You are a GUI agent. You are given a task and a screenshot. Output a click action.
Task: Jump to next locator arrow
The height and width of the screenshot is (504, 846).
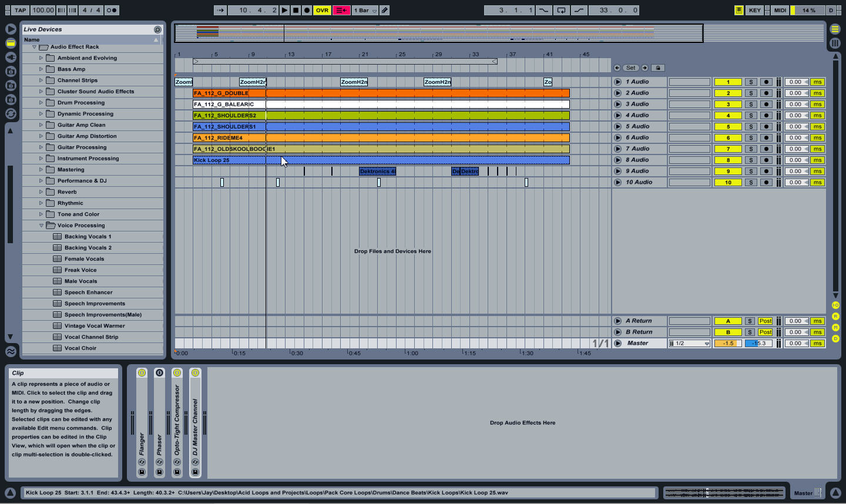tap(644, 68)
